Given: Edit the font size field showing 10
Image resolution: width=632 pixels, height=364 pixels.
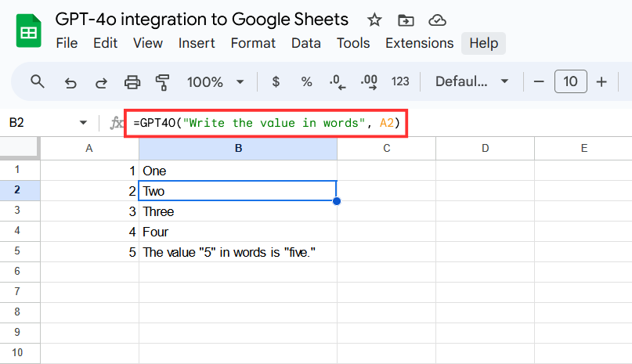Looking at the screenshot, I should [570, 81].
